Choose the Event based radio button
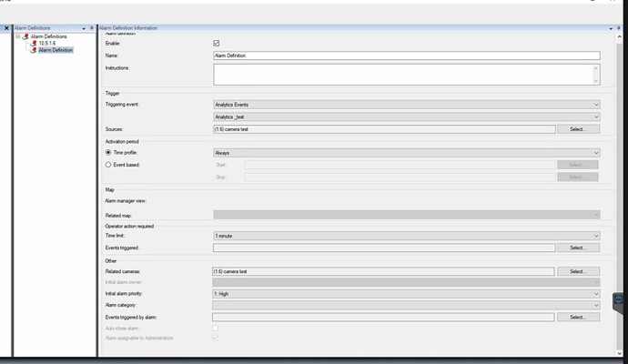628x364 pixels. click(109, 165)
